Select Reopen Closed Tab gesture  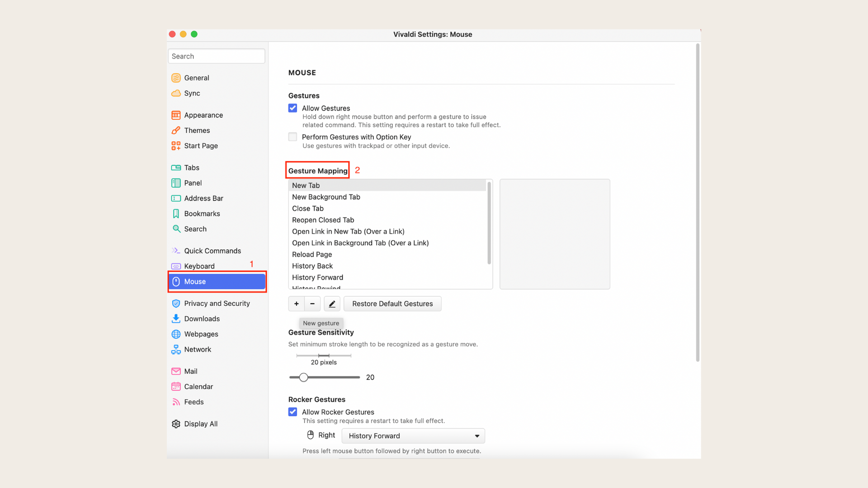click(387, 220)
